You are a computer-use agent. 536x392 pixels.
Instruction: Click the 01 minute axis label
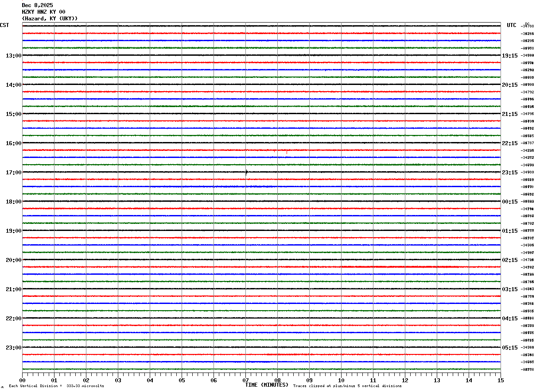tap(54, 380)
